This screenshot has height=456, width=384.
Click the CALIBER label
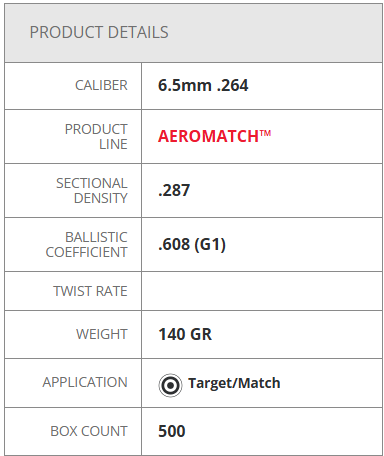[101, 85]
